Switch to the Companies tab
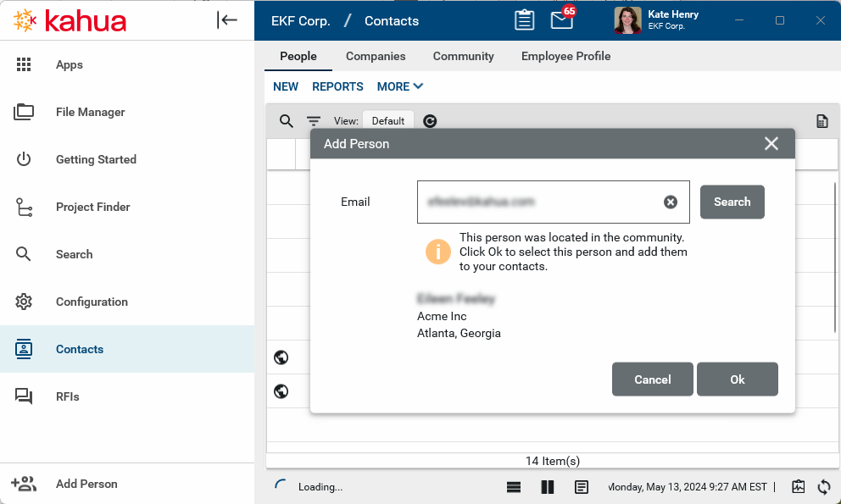Viewport: 841px width, 504px height. click(x=376, y=56)
